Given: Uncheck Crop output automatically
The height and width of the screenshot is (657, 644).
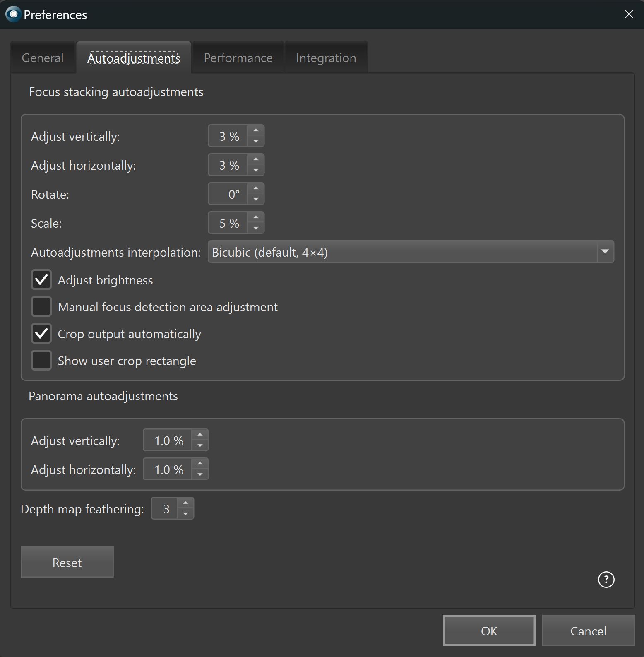Looking at the screenshot, I should (41, 334).
